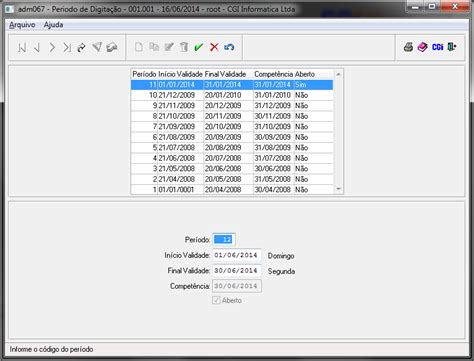Select cell 31/05/2008 in period 2 row
Screen dimensions: 474x361
pos(273,179)
